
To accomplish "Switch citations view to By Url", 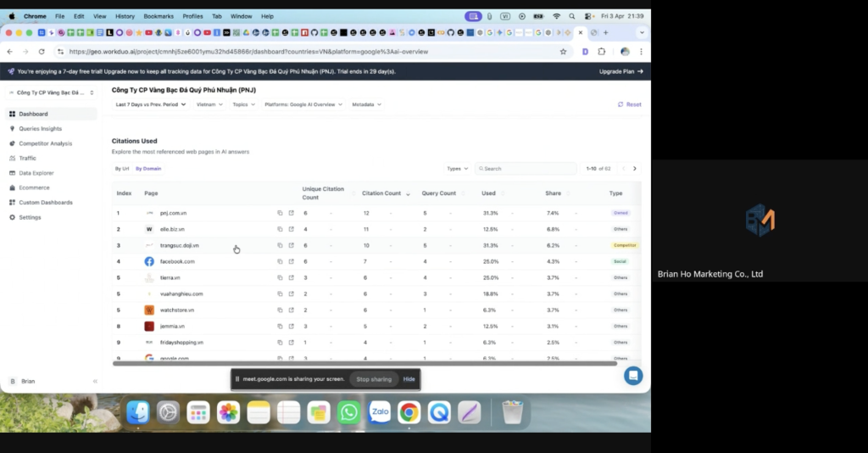I will (122, 169).
